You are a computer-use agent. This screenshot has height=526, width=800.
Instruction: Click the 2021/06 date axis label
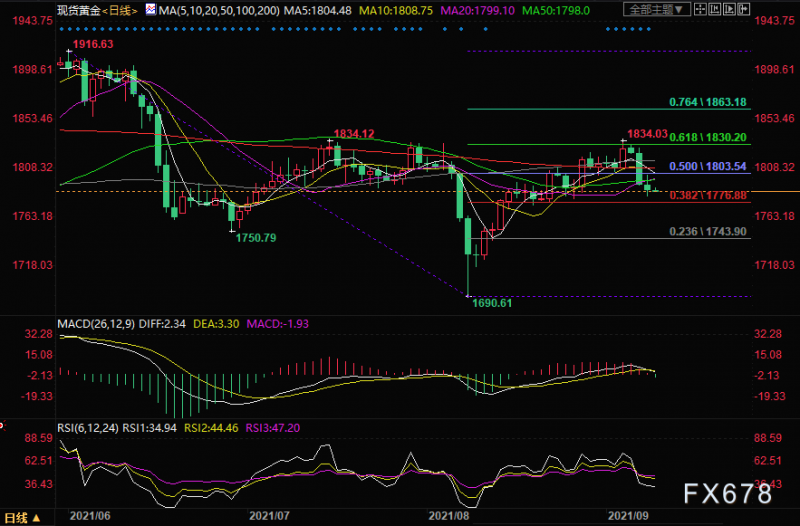click(x=90, y=516)
